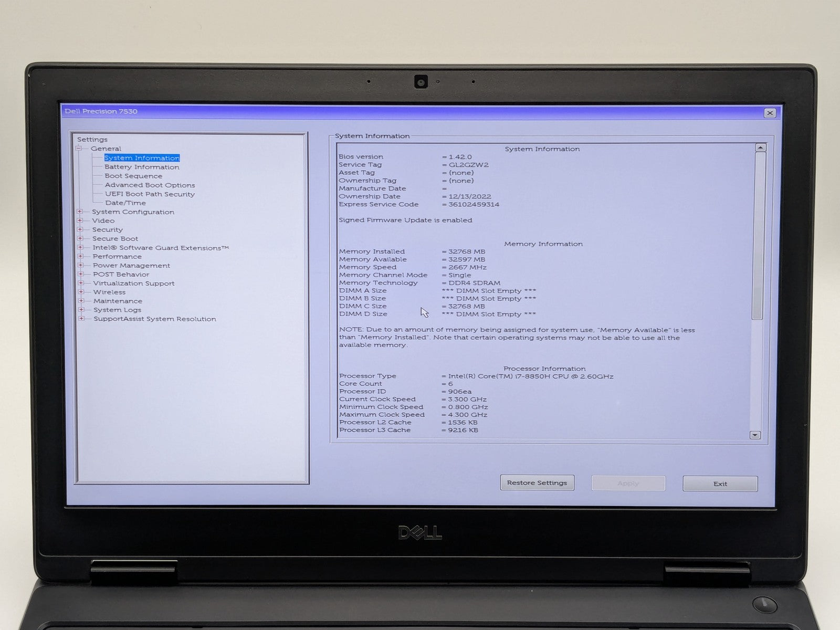
Task: Click the DIMM C Size value
Action: [467, 306]
